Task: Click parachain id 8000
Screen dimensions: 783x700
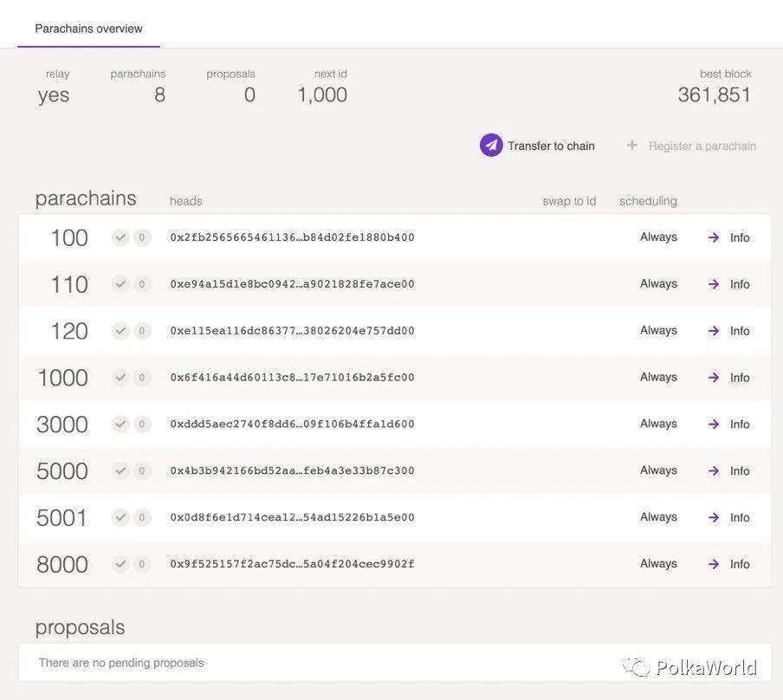Action: pyautogui.click(x=61, y=565)
